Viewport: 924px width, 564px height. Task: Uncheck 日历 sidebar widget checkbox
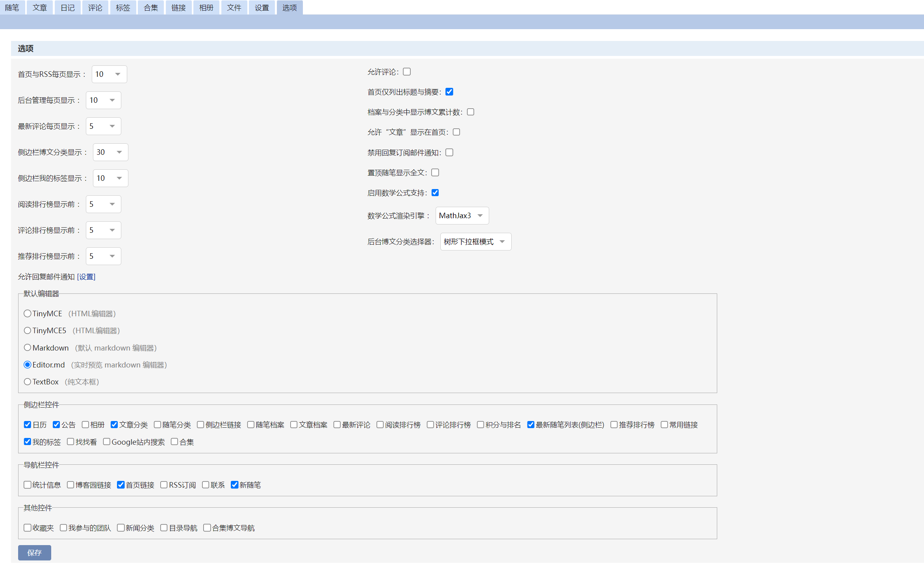[x=28, y=425]
